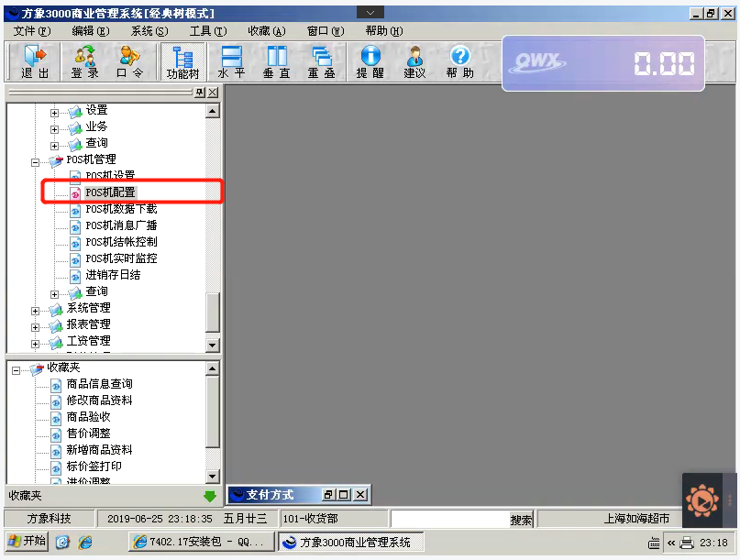Click the Windows 开始 Start button
Image resolution: width=740 pixels, height=560 pixels.
(27, 541)
